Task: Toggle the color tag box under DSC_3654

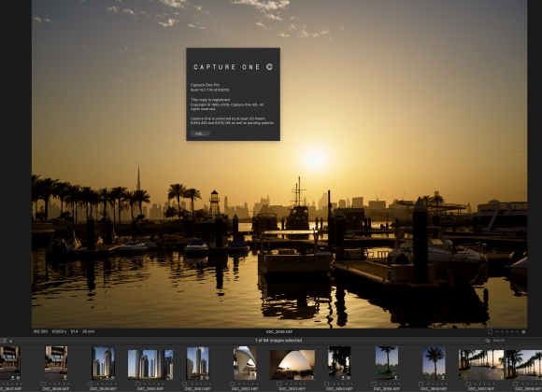Action: click(x=326, y=384)
